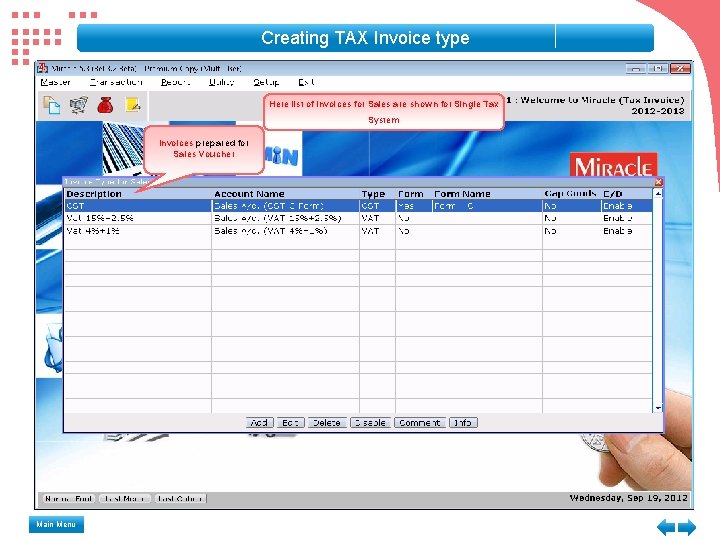Select the Vat 15%+2.5% description row
Image resolution: width=720 pixels, height=540 pixels.
(x=137, y=218)
